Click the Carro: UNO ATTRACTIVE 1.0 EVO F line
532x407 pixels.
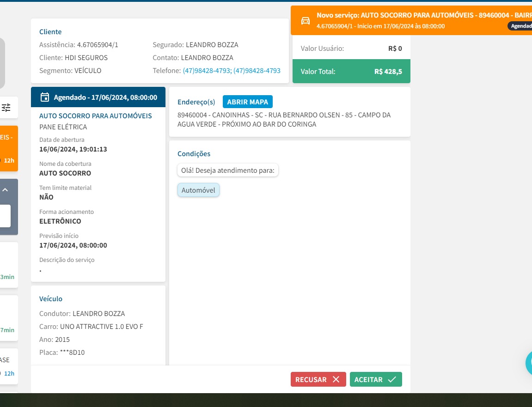[x=91, y=326]
